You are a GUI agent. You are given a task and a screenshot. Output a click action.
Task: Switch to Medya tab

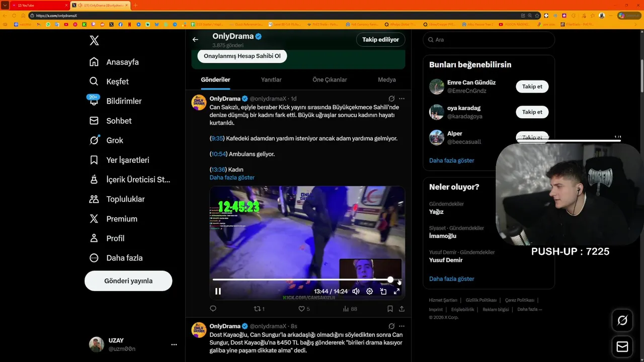coord(387,79)
